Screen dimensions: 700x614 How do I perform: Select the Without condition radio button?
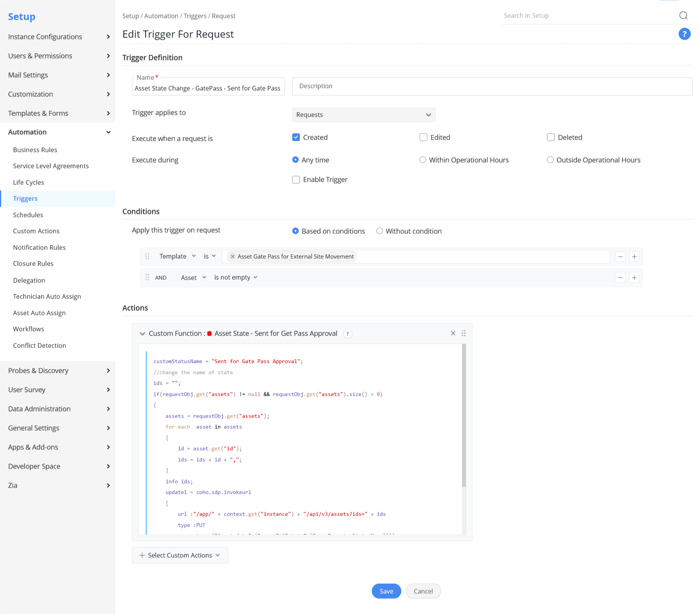(x=379, y=231)
